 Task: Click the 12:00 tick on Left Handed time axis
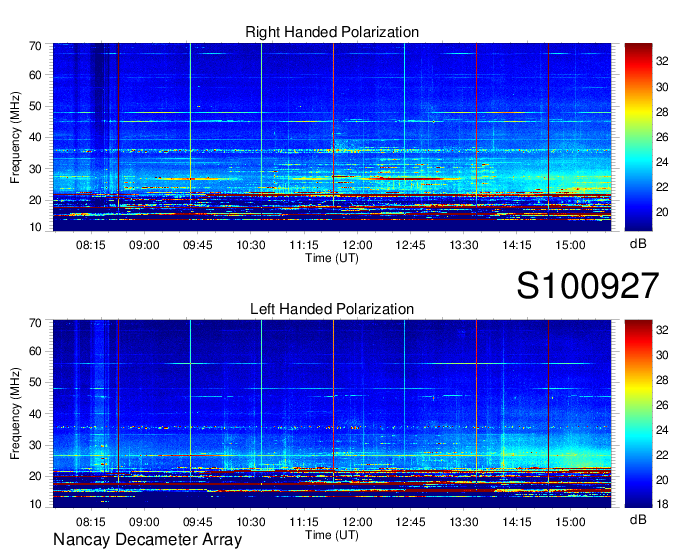[357, 522]
